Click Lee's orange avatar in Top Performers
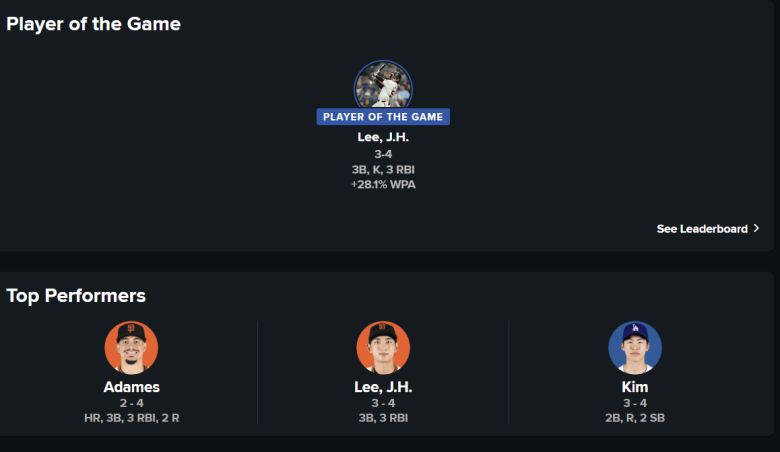780x452 pixels. click(383, 347)
